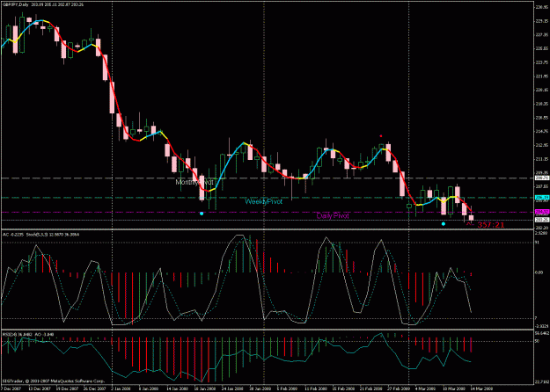Click the red caret arrow beside the 357:21 timer

469,224
